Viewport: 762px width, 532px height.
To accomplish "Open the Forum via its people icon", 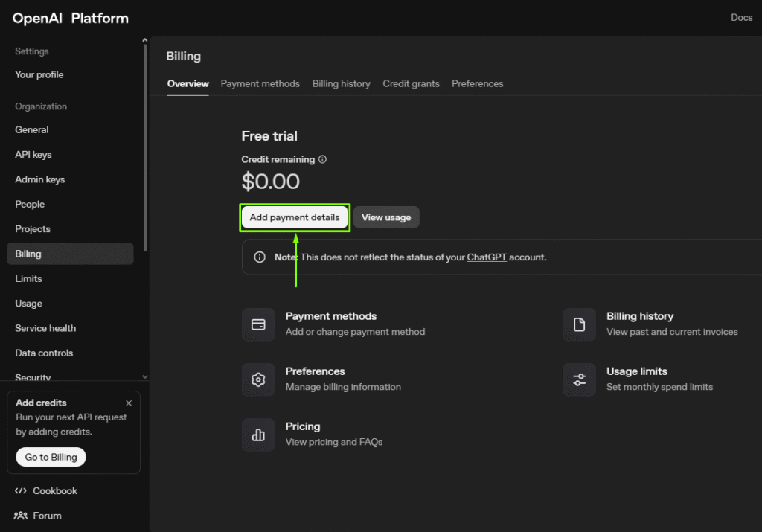I will click(x=22, y=516).
